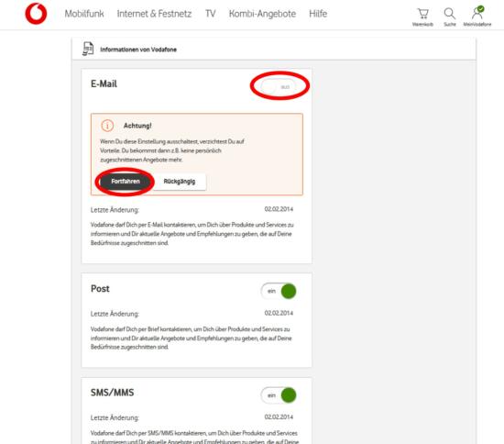Click the SMS/MMS section heading

coord(112,393)
